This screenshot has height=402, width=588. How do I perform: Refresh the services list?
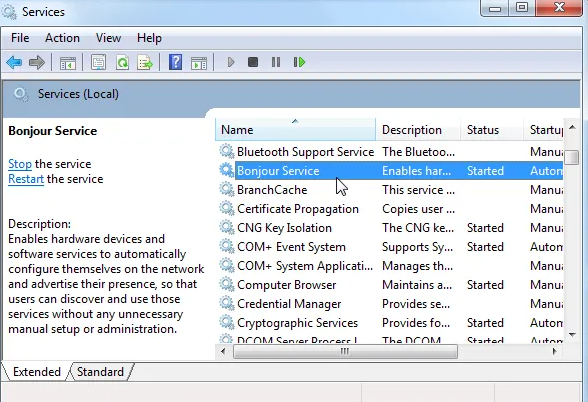click(x=122, y=62)
